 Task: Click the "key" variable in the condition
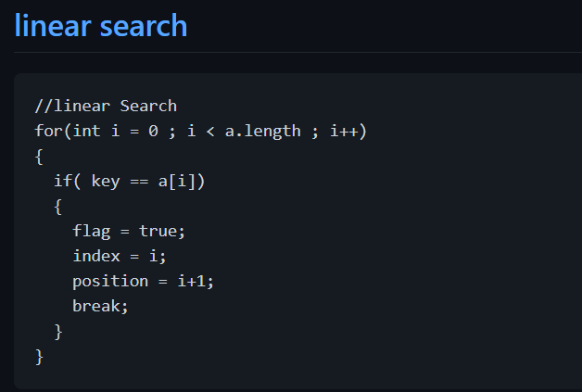[106, 182]
